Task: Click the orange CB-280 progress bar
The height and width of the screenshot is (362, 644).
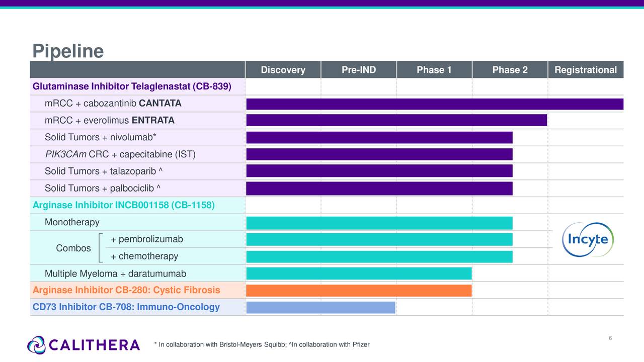Action: coord(359,291)
